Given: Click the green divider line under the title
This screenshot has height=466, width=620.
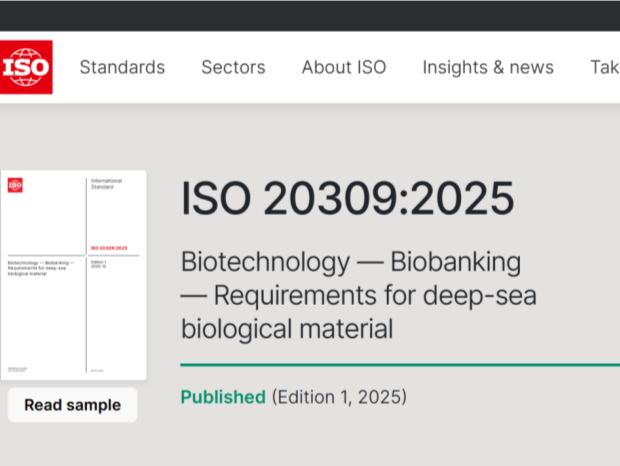Looking at the screenshot, I should pyautogui.click(x=400, y=365).
